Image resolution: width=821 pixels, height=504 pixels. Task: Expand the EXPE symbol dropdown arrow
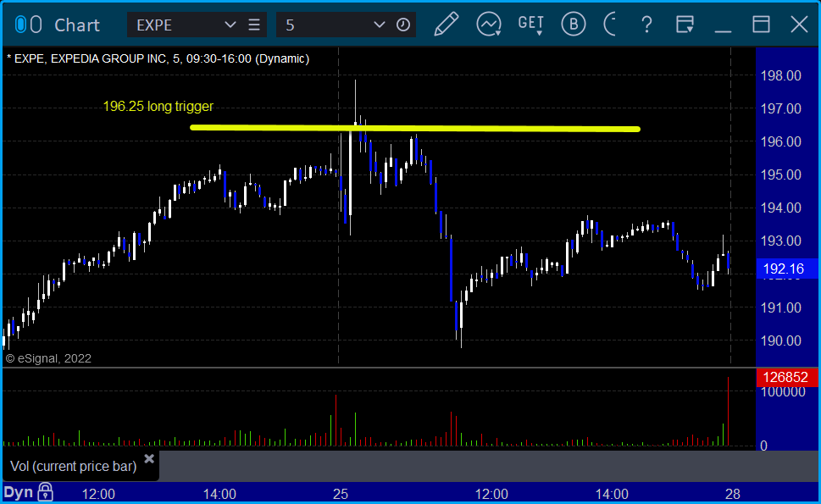coord(230,25)
